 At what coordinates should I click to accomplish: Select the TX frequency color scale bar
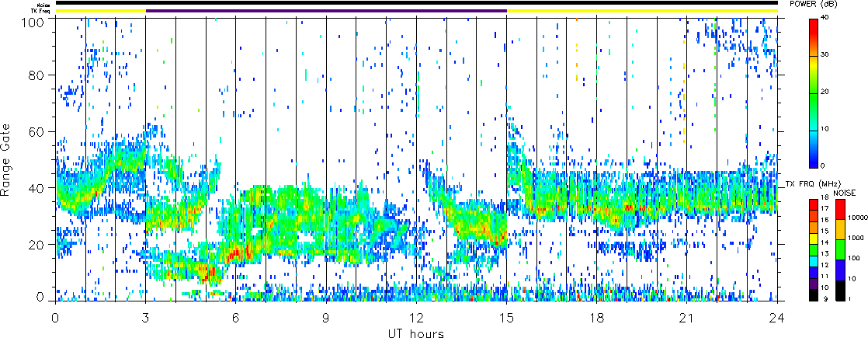(x=813, y=249)
